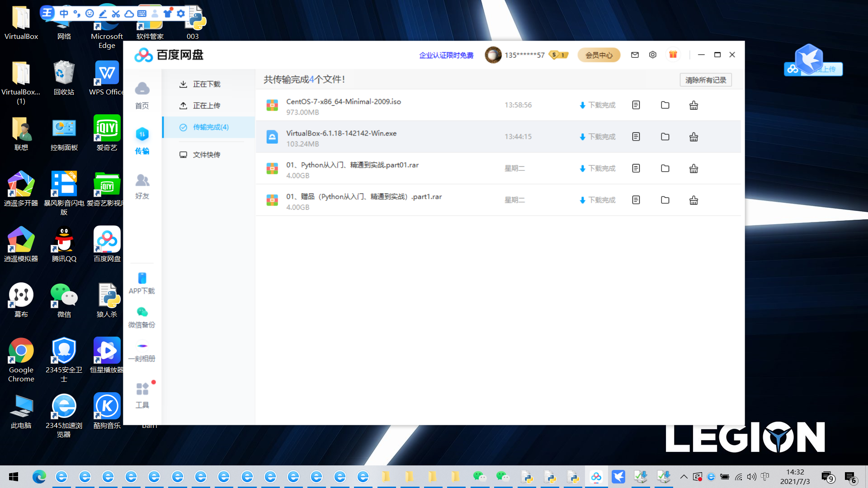Open 会员中心 member center
868x488 pixels.
[599, 55]
